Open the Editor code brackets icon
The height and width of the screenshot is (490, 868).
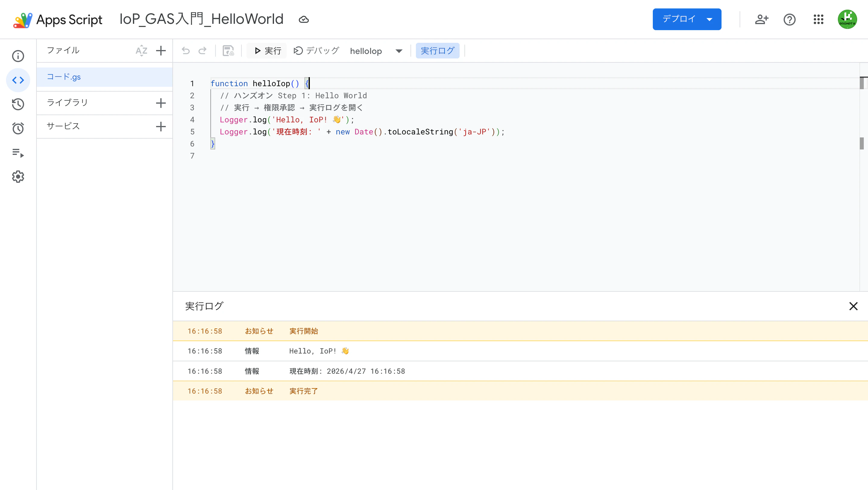[x=18, y=80]
